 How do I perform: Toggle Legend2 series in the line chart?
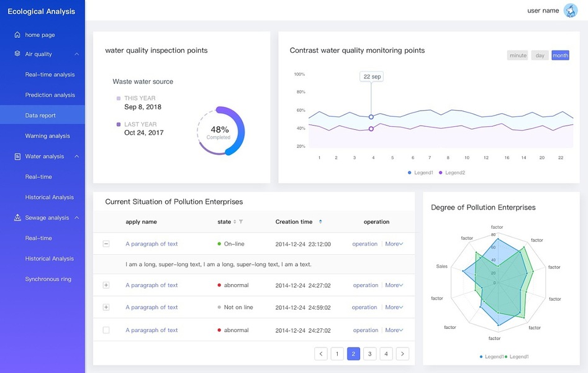(452, 172)
